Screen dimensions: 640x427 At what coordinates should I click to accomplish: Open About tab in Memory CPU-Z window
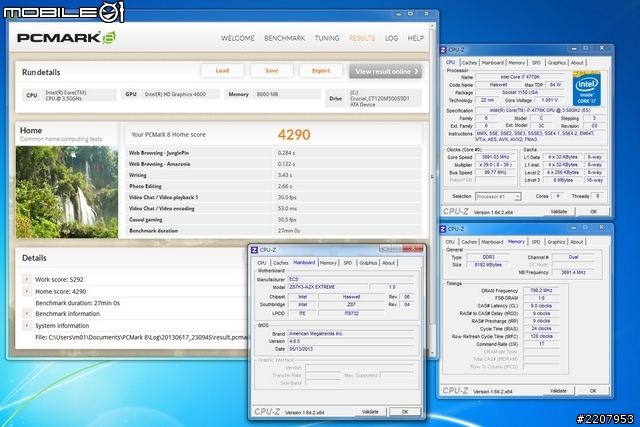pyautogui.click(x=577, y=242)
